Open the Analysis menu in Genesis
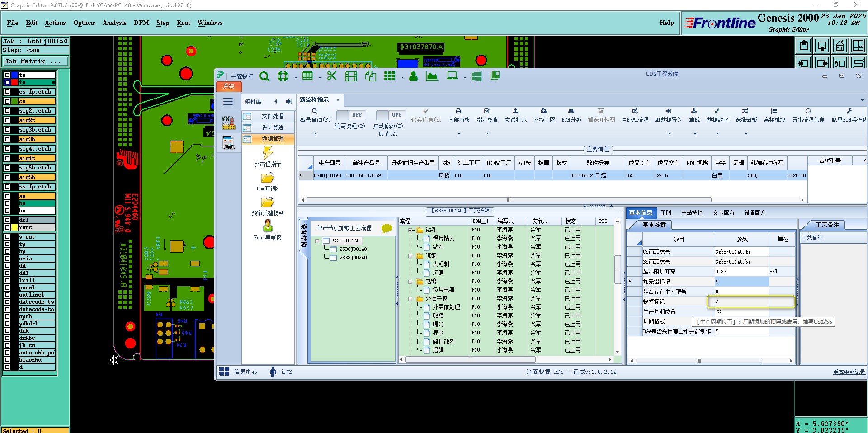This screenshot has width=868, height=433. point(114,23)
